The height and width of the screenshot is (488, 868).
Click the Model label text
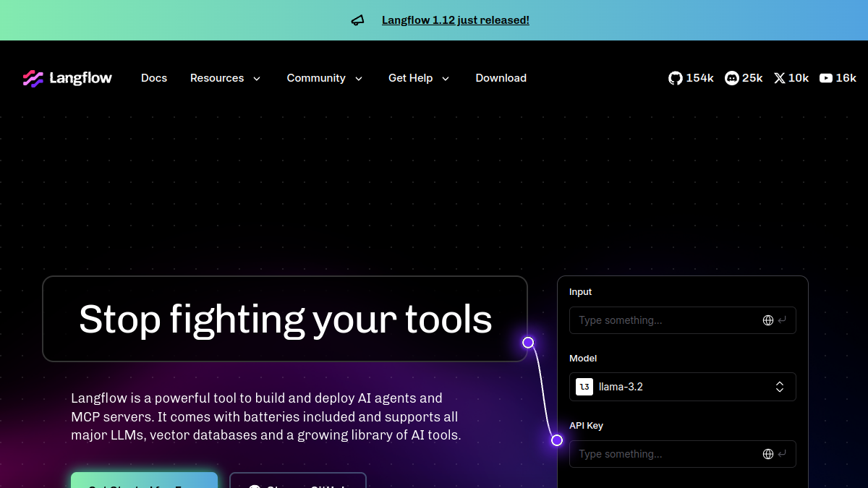(583, 359)
